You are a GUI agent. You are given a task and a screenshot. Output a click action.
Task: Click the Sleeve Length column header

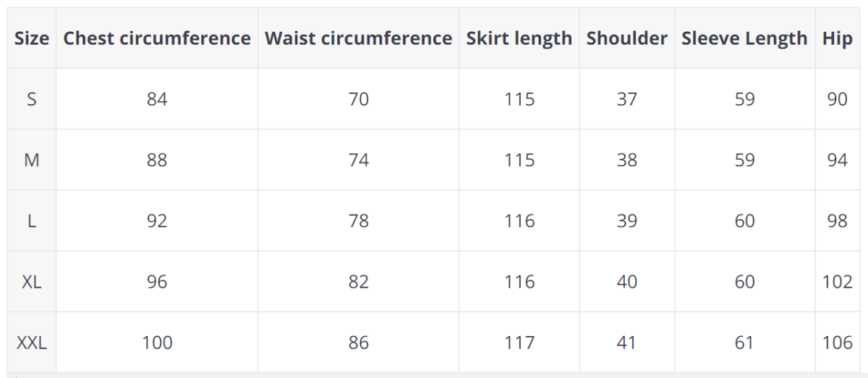[744, 38]
